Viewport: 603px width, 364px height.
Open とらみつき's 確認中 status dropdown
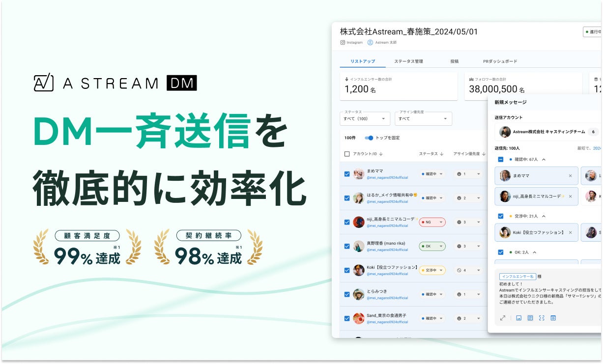coord(432,294)
